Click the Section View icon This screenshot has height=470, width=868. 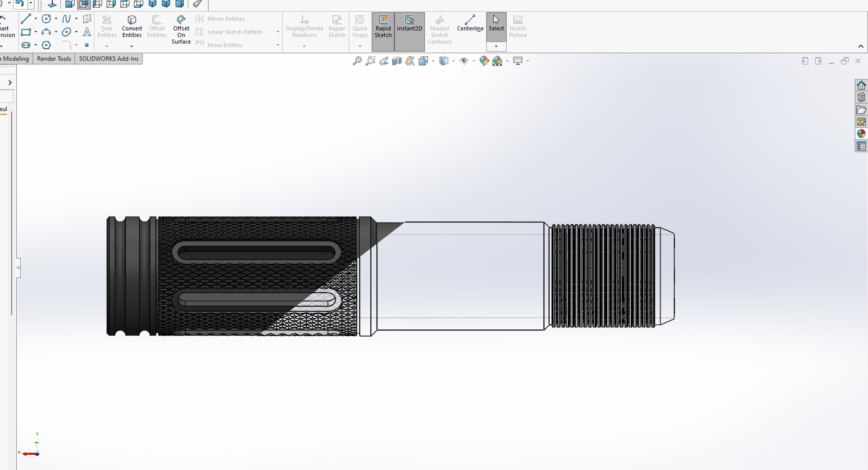[397, 61]
